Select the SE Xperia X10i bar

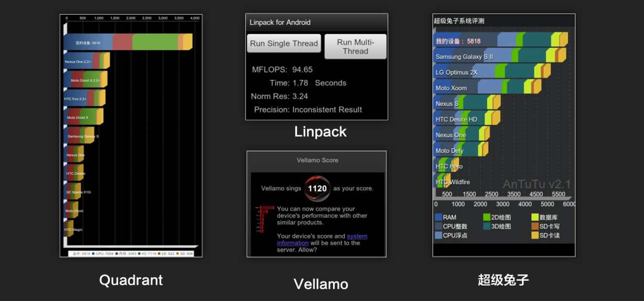click(x=72, y=192)
